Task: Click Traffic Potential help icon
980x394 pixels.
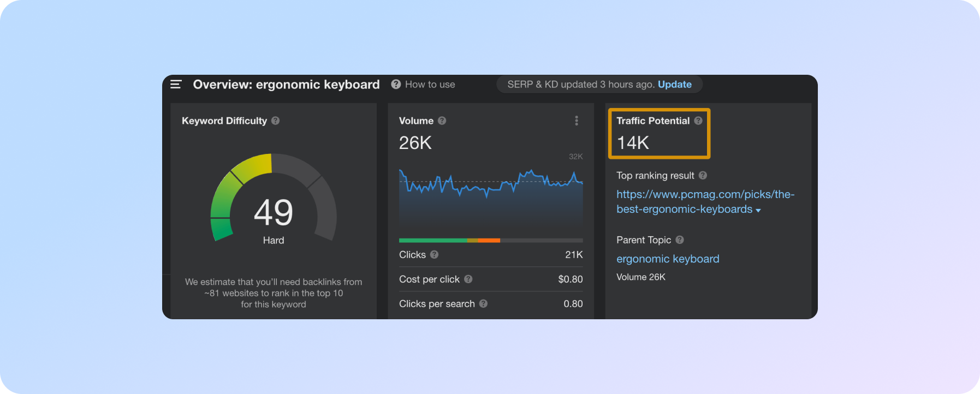Action: click(x=698, y=121)
